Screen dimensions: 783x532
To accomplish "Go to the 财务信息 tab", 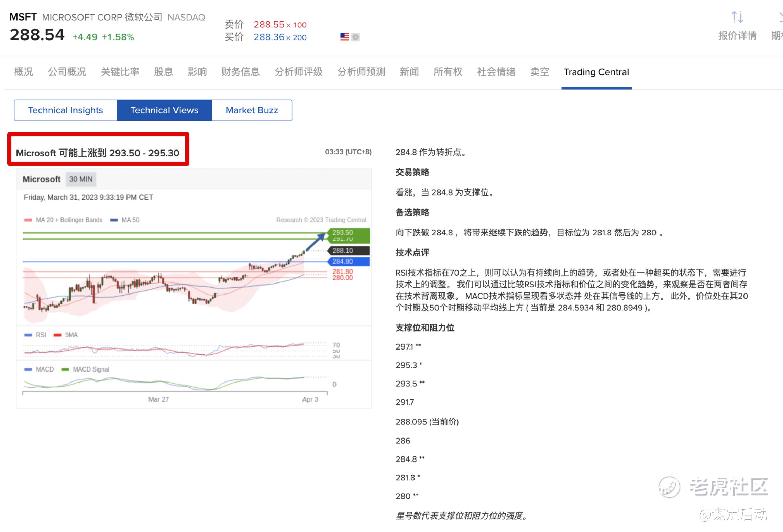I will click(240, 72).
